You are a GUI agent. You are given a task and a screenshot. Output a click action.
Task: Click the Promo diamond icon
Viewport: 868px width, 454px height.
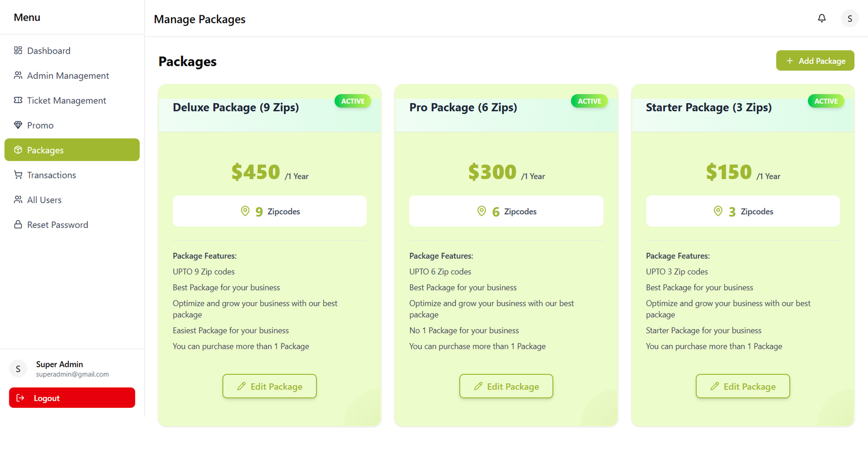18,125
